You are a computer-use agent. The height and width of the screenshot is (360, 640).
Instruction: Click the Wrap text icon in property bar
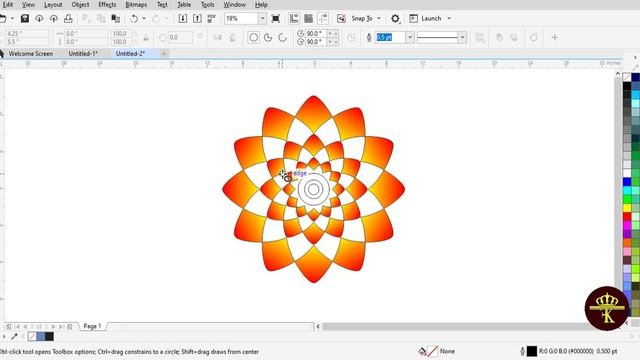(480, 38)
